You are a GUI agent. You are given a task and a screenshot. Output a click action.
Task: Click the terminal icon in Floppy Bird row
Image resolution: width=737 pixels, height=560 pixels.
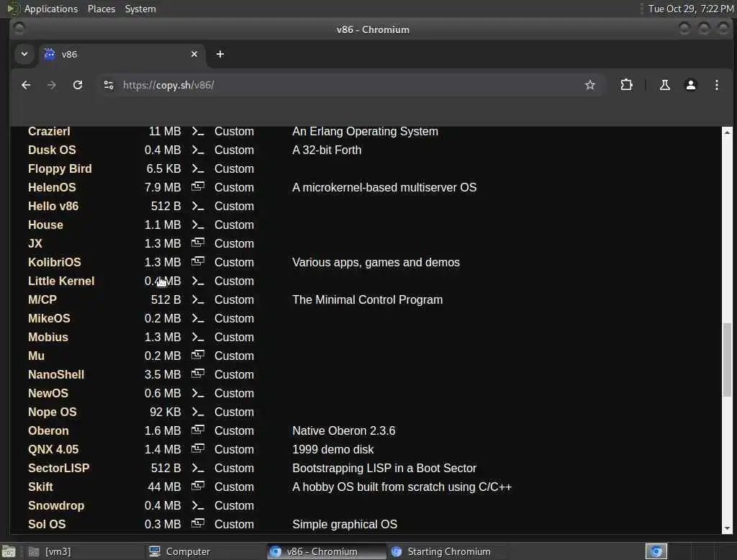click(198, 169)
